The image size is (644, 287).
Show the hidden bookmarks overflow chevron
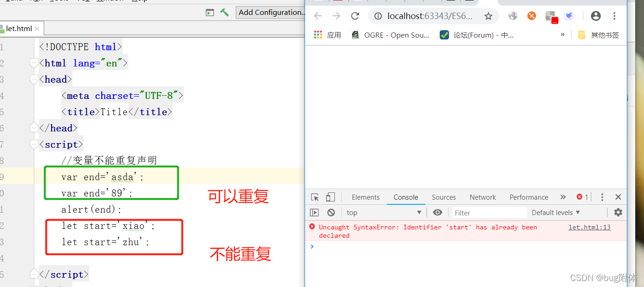pos(563,34)
